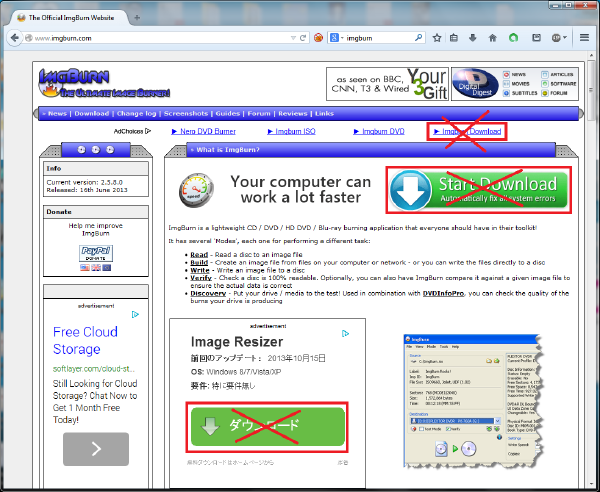600x492 pixels.
Task: Open the URL bar history dropdown arrow
Action: [x=290, y=39]
